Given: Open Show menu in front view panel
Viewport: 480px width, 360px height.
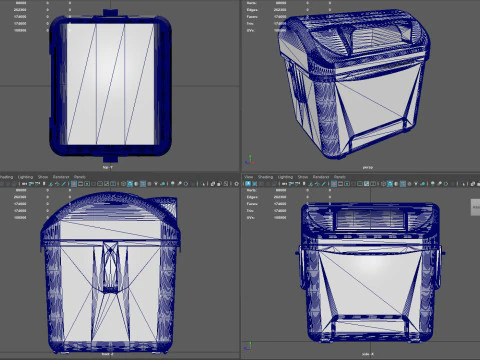Looking at the screenshot, I should click(43, 177).
